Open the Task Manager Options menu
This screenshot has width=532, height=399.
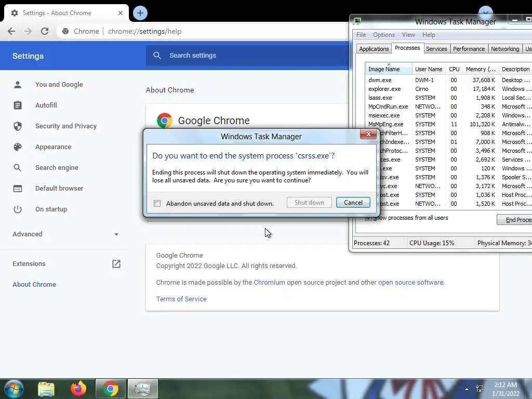pos(384,35)
